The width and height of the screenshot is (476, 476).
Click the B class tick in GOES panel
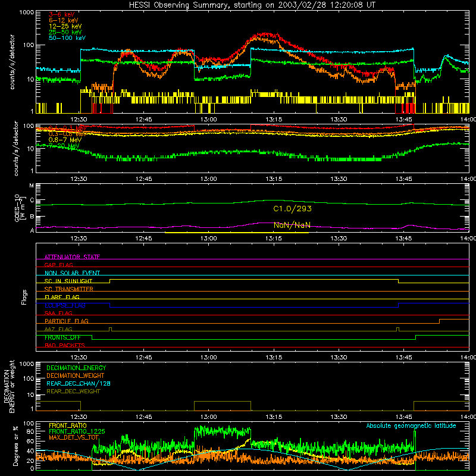(32, 217)
